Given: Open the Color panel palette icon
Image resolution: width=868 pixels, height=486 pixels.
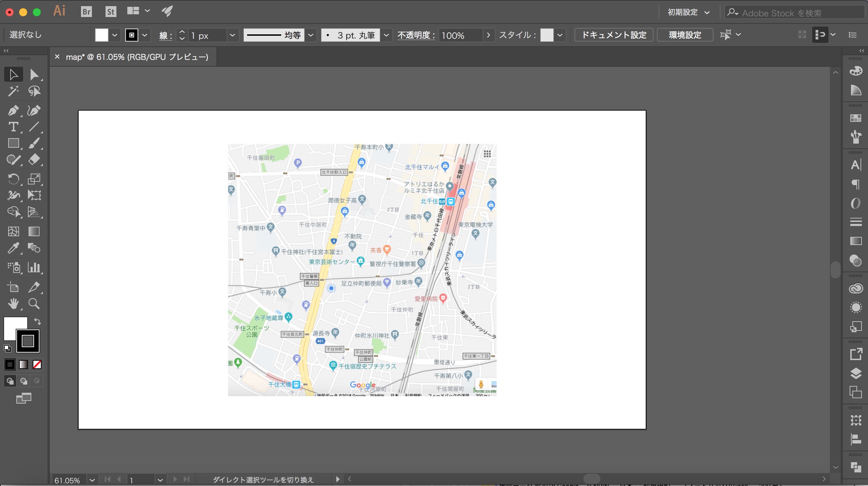Looking at the screenshot, I should pyautogui.click(x=856, y=71).
